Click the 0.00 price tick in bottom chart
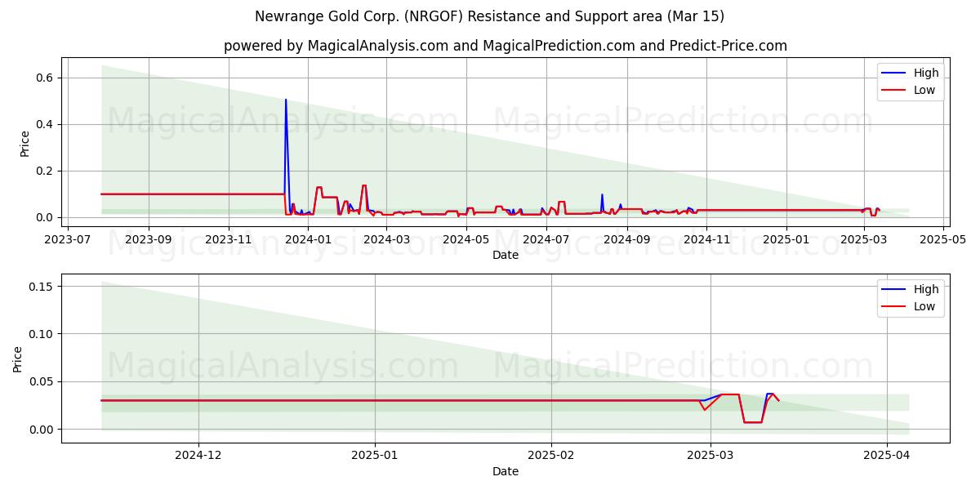Viewport: 980px width, 490px height. [42, 430]
